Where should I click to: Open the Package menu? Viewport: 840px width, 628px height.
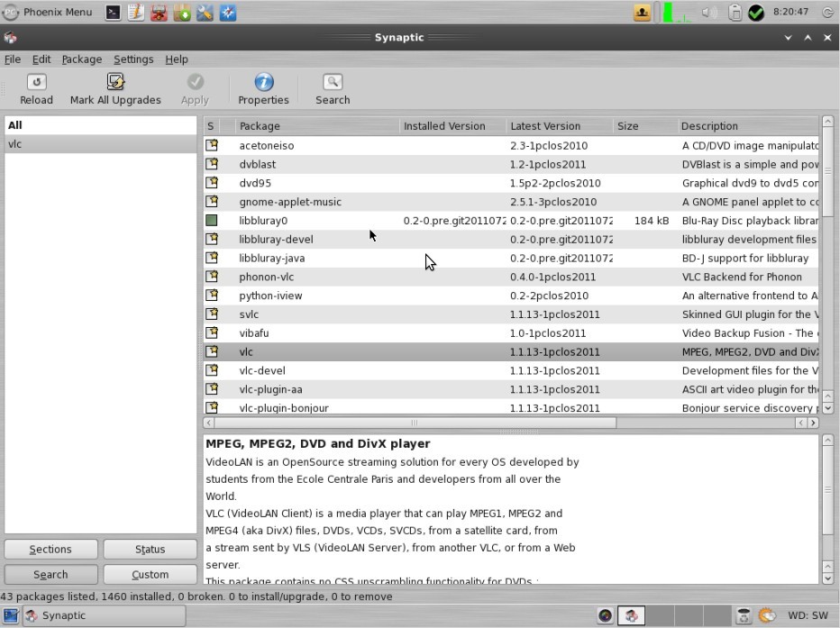tap(81, 59)
